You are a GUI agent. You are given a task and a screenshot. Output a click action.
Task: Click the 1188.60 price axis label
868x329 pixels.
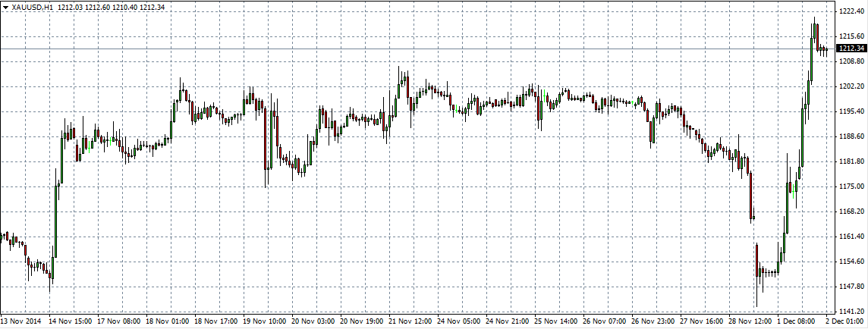pos(851,136)
